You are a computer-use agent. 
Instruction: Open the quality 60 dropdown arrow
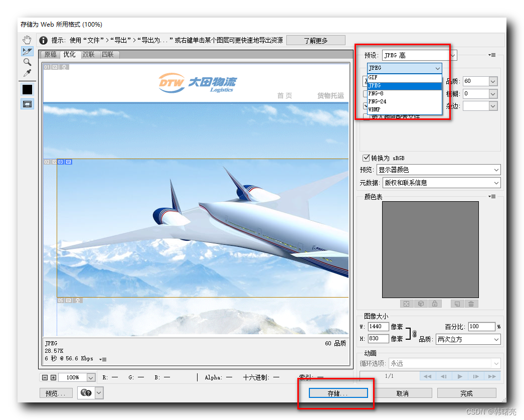pos(493,81)
